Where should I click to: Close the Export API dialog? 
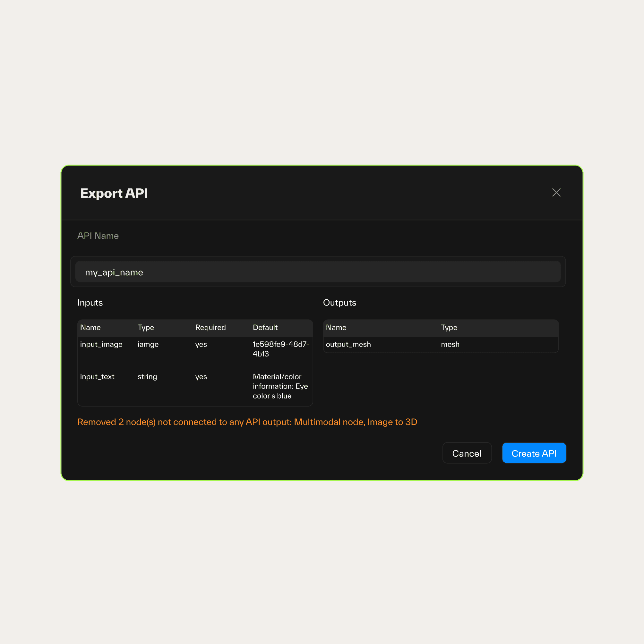[x=556, y=193]
